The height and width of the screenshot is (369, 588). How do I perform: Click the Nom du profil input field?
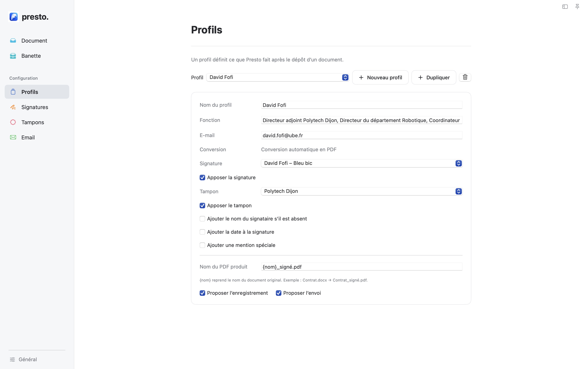(x=362, y=105)
